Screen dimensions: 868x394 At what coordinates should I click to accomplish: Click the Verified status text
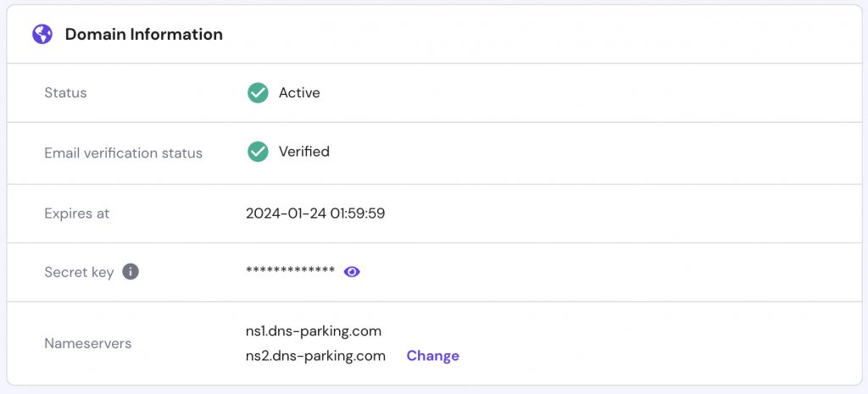[x=303, y=152]
